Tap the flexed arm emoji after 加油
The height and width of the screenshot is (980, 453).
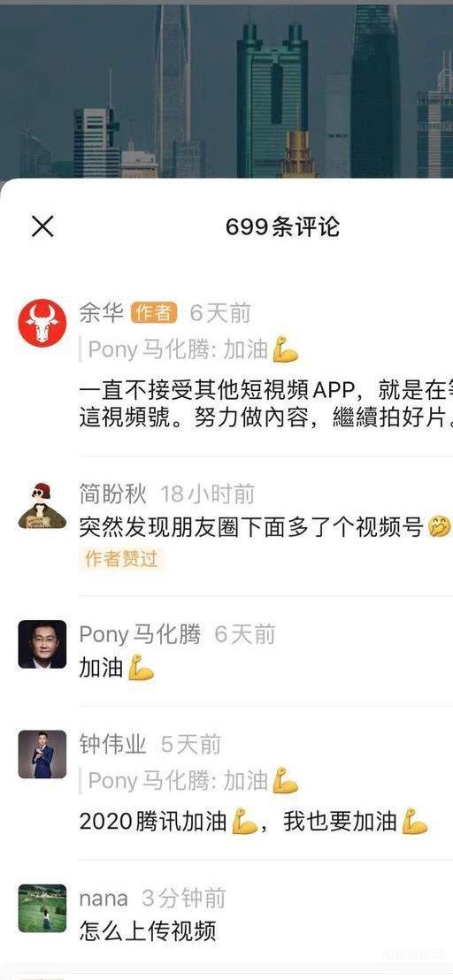(x=141, y=668)
